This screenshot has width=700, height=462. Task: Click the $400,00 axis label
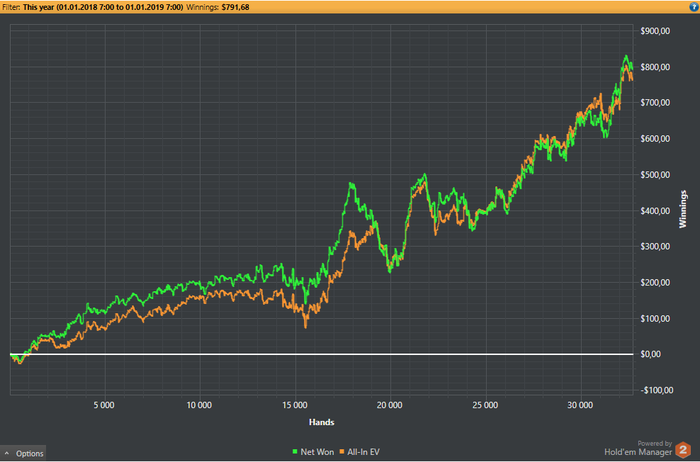pos(655,211)
